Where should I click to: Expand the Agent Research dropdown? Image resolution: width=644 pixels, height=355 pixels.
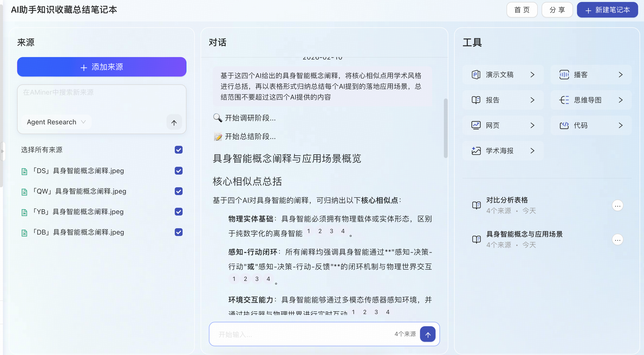point(56,122)
